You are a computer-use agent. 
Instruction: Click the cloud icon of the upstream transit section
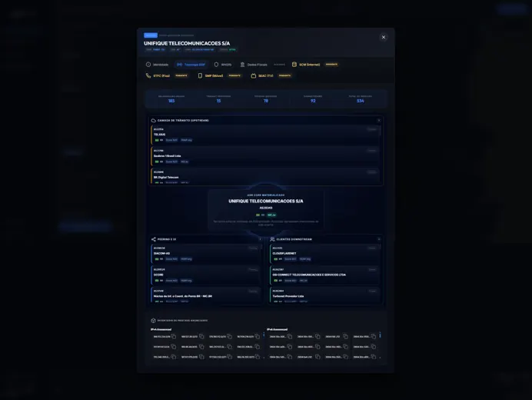tap(153, 121)
